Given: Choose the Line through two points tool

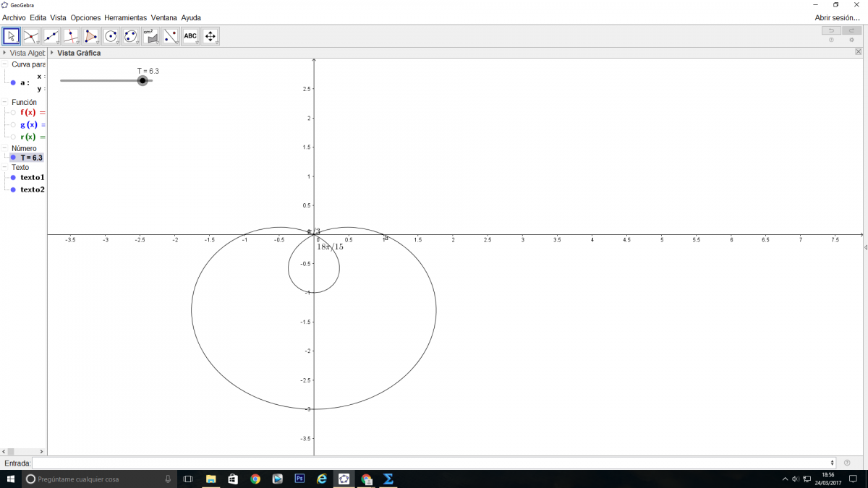Looking at the screenshot, I should point(51,36).
